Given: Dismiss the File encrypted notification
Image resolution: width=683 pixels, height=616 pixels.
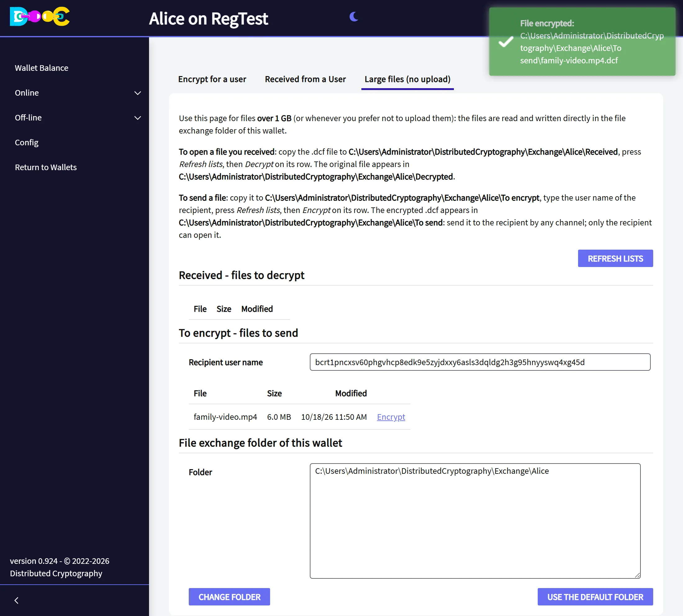Looking at the screenshot, I should pos(582,42).
